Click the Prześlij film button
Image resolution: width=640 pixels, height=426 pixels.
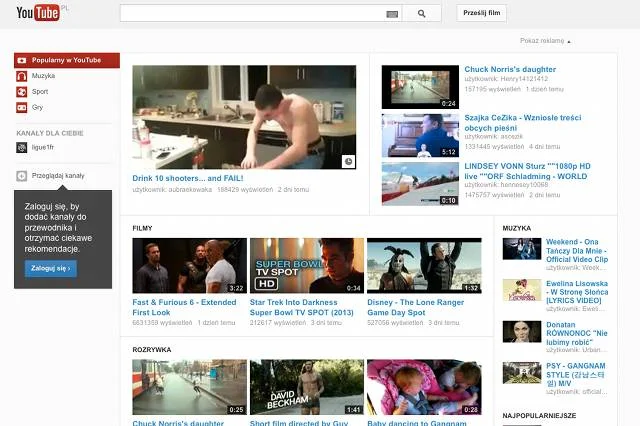point(482,13)
